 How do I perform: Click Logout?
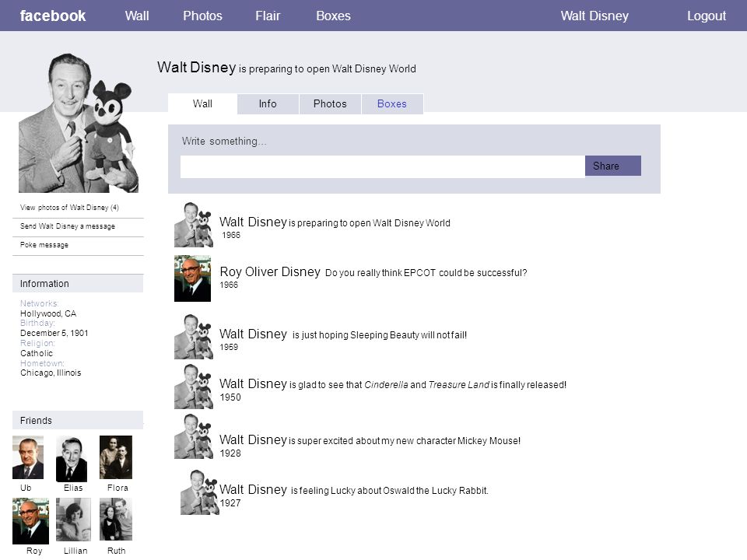coord(707,16)
